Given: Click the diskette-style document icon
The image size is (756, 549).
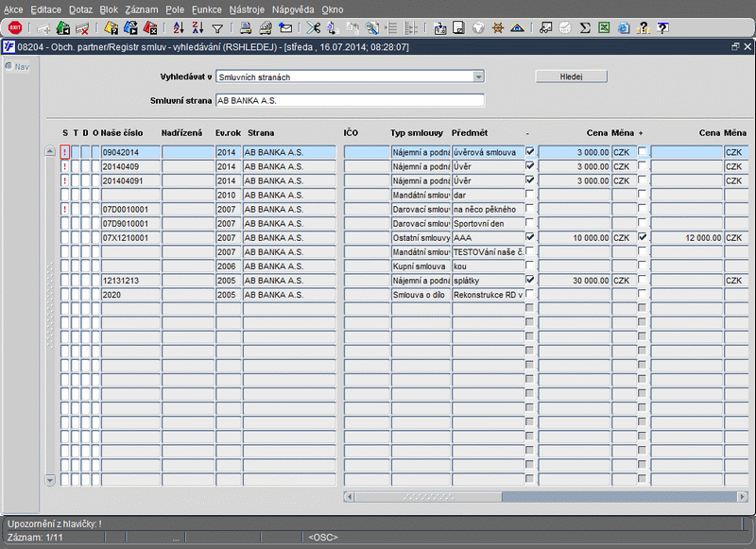Looking at the screenshot, I should (459, 28).
